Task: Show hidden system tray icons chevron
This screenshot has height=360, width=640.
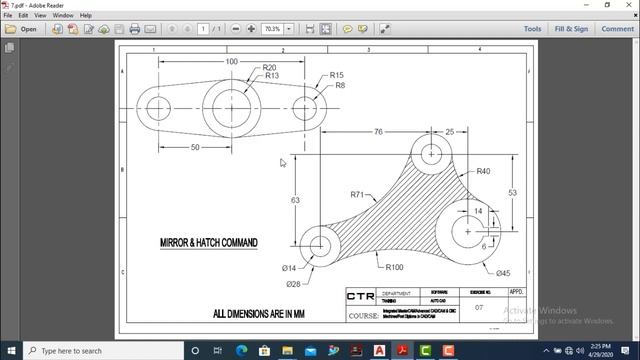Action: (546, 351)
